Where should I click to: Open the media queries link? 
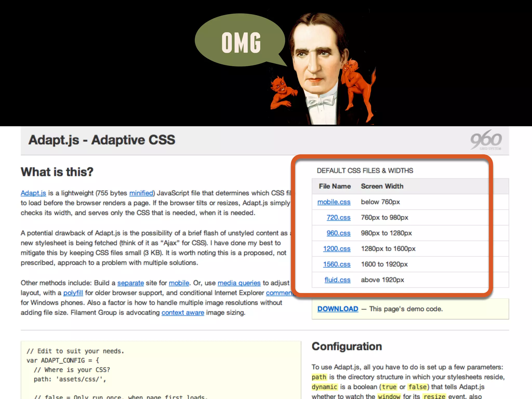[239, 283]
